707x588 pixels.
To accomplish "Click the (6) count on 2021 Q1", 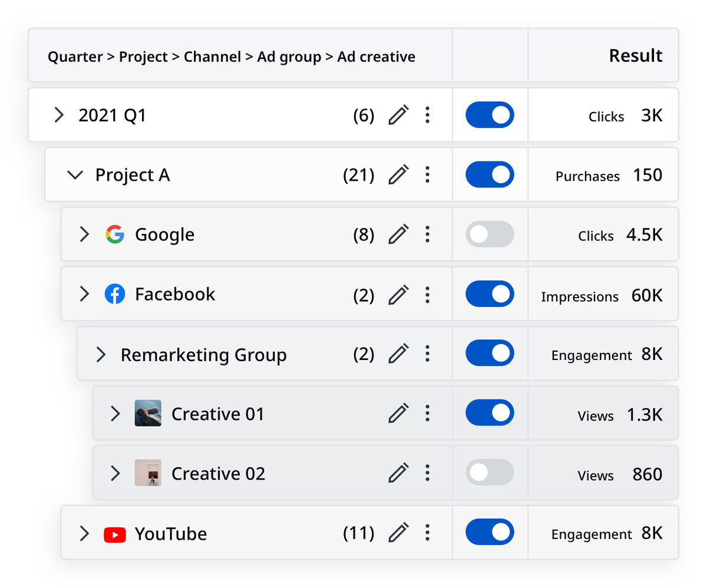I will [364, 115].
